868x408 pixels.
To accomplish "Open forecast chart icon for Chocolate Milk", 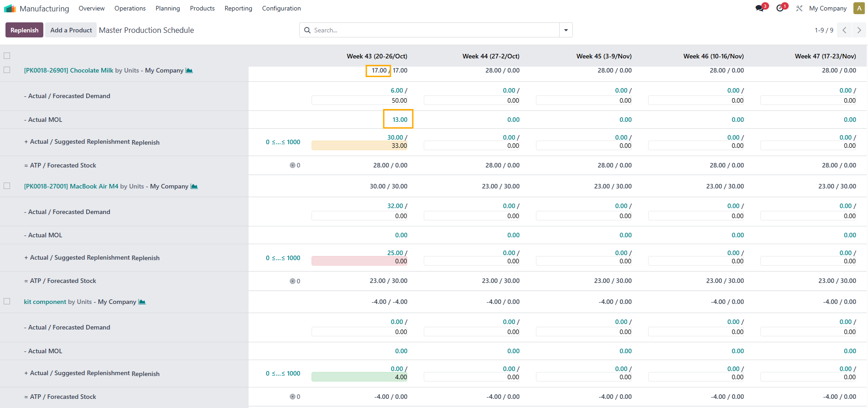I will point(189,70).
